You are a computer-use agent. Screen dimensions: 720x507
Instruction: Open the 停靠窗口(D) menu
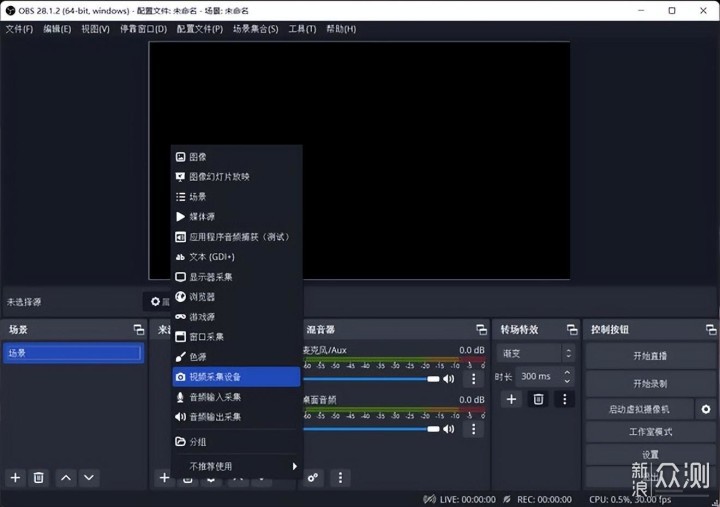[x=143, y=29]
